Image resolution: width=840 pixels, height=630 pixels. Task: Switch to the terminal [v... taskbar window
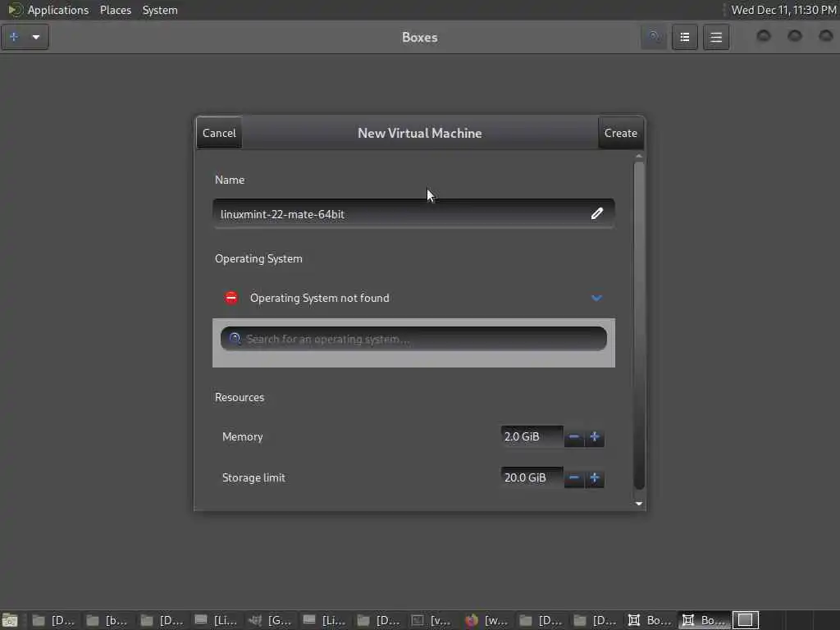(x=431, y=620)
